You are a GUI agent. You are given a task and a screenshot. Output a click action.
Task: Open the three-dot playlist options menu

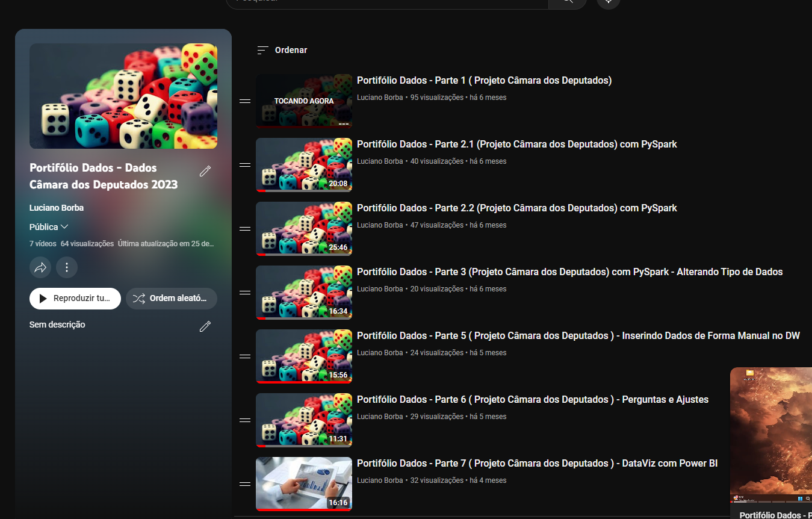tap(67, 267)
